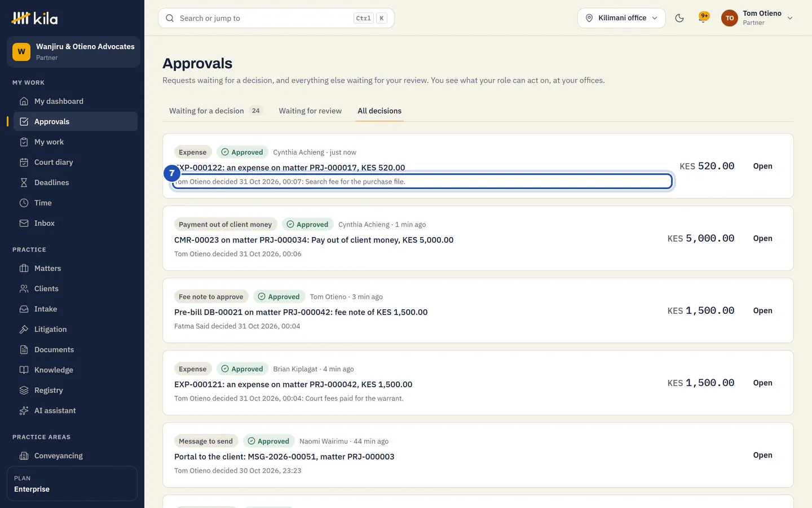Viewport: 812px width, 508px height.
Task: Go to Deadlines hourglass icon
Action: [24, 182]
